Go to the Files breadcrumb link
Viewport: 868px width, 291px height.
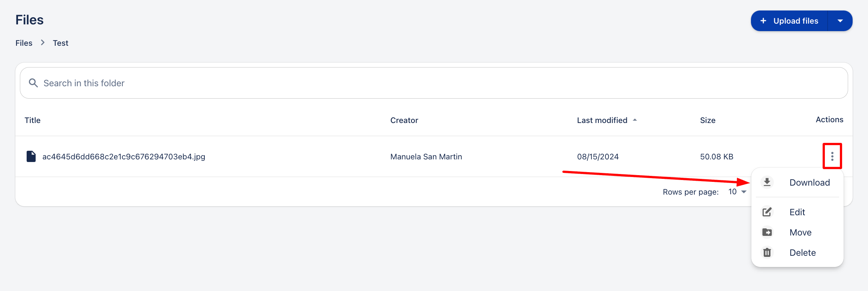(24, 43)
